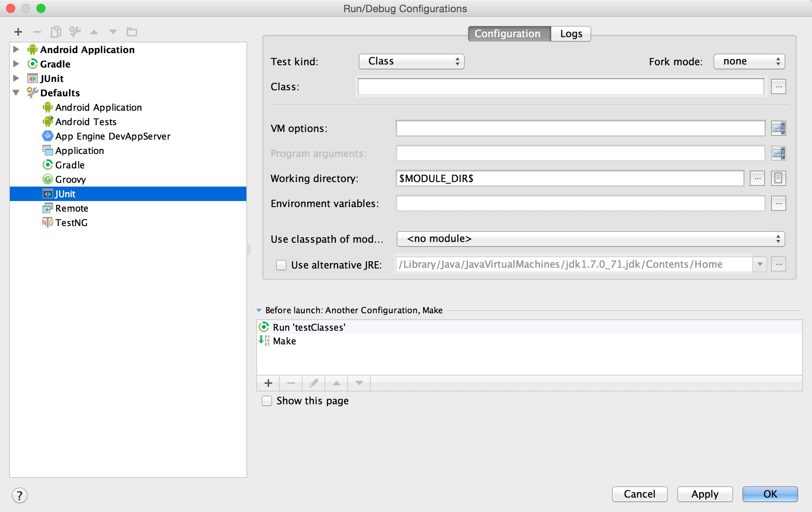Remove the selected configuration
The height and width of the screenshot is (512, 812).
[37, 32]
